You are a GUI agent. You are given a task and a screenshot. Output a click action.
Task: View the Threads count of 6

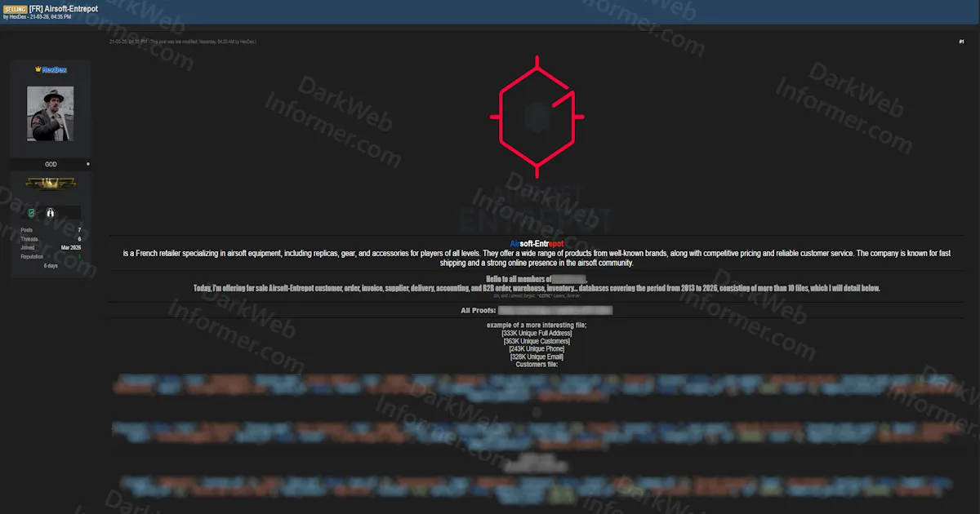79,239
